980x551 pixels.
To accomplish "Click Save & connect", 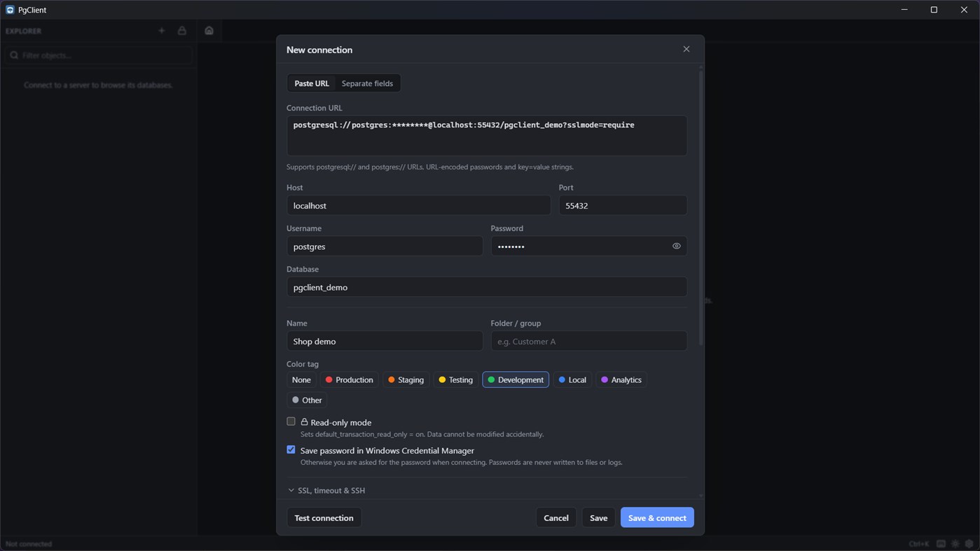I will pyautogui.click(x=657, y=517).
